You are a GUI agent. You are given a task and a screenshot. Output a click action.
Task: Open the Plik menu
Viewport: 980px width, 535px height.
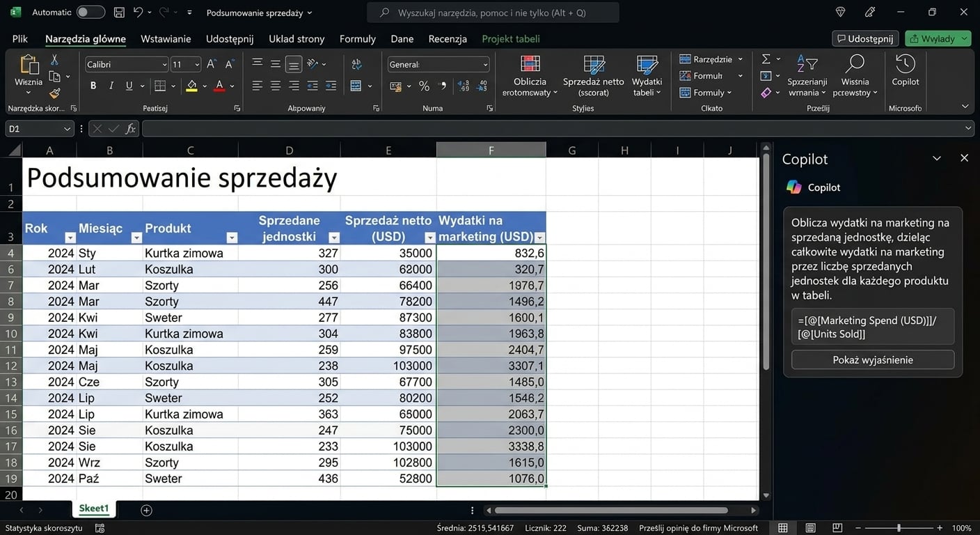(20, 39)
